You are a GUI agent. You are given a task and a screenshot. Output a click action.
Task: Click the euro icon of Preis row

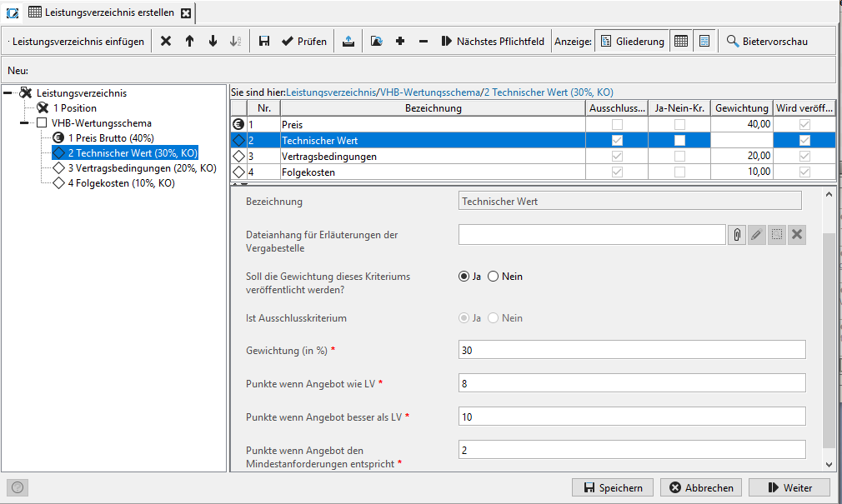click(238, 124)
